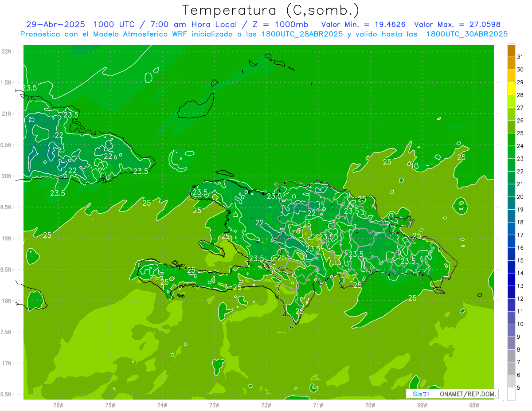Click the '74W' longitude label
Image resolution: width=532 pixels, height=411 pixels.
click(162, 405)
